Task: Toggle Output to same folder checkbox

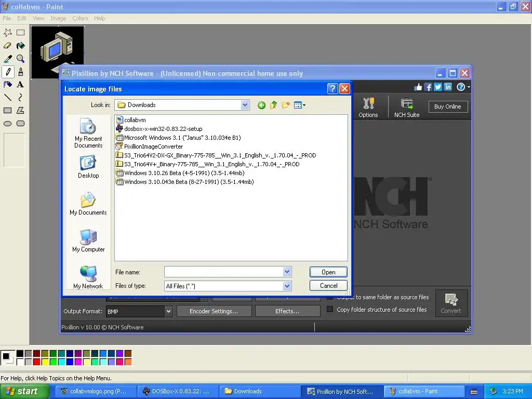Action: pos(330,298)
